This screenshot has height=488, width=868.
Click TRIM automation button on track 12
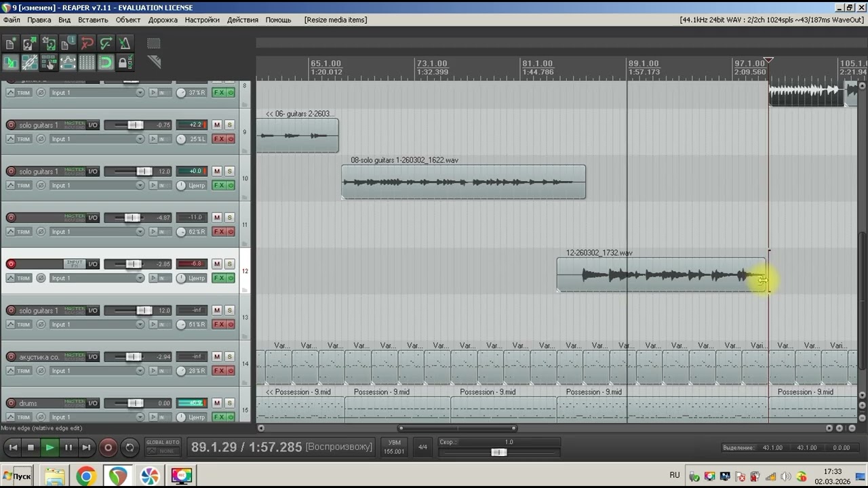tap(19, 278)
